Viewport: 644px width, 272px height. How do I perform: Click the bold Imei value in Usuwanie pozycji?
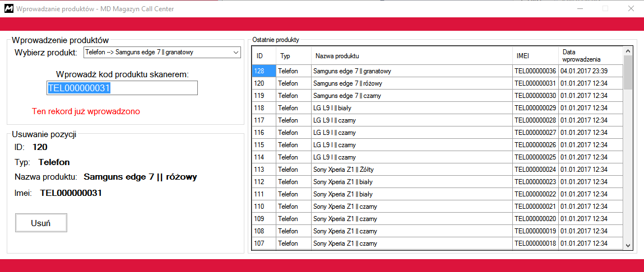pyautogui.click(x=71, y=193)
